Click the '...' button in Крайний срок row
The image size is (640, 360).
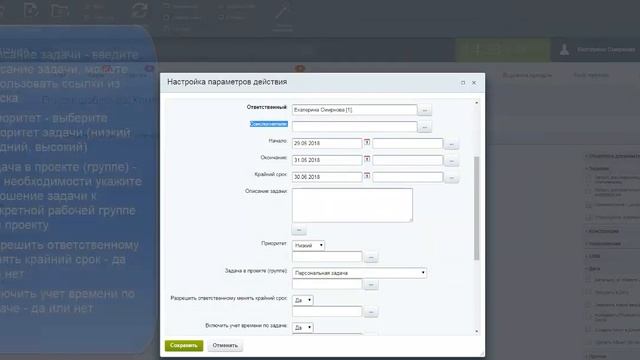tap(451, 178)
